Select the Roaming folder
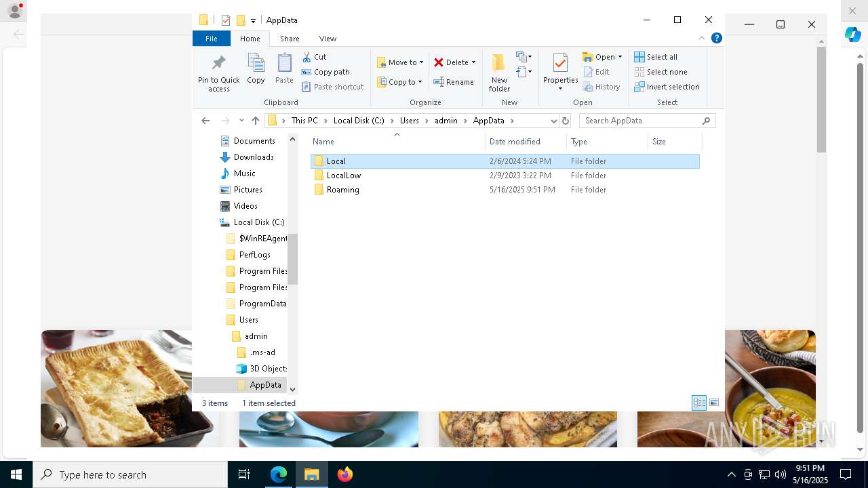Image resolution: width=868 pixels, height=488 pixels. point(505,190)
